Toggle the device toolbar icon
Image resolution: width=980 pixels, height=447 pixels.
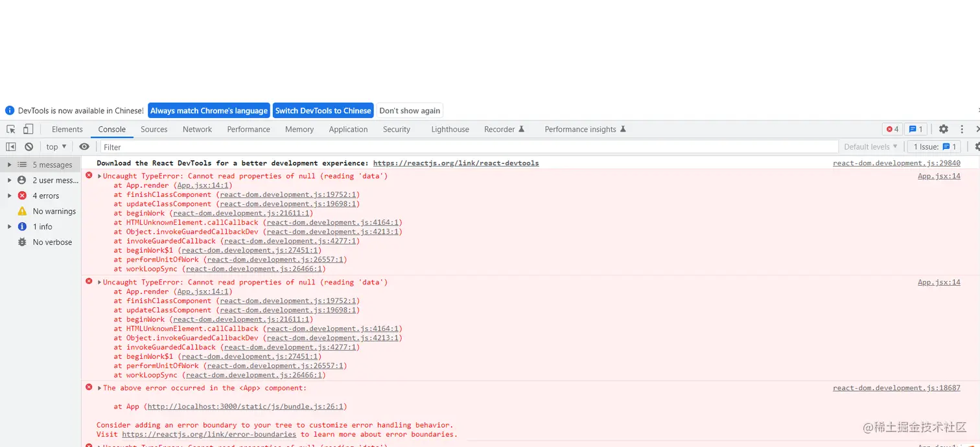(29, 129)
